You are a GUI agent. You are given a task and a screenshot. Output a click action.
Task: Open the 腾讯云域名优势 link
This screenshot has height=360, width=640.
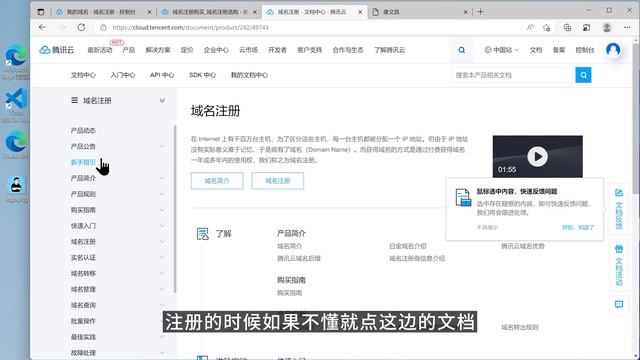click(523, 246)
